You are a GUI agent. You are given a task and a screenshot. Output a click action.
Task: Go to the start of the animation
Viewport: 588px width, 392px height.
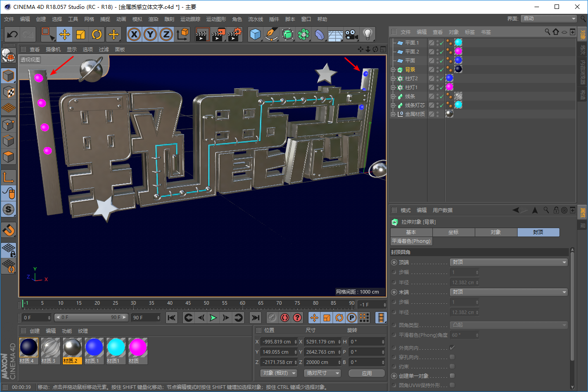[x=172, y=318]
